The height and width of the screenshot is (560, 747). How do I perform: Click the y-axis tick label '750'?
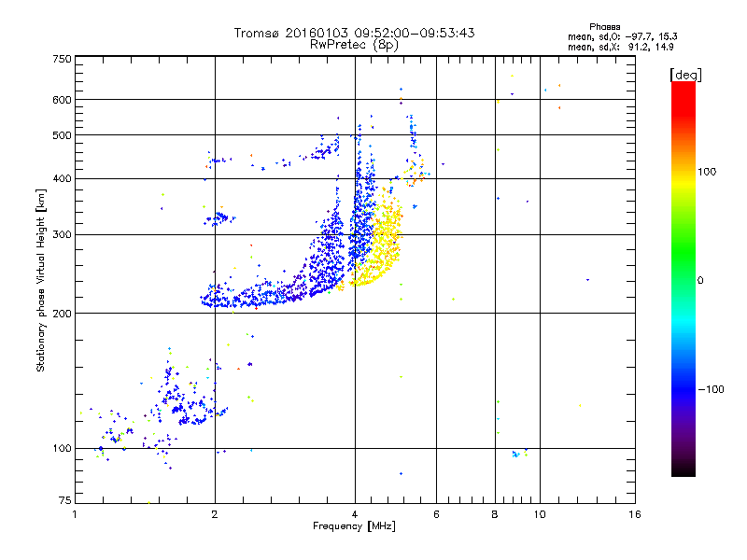click(62, 60)
